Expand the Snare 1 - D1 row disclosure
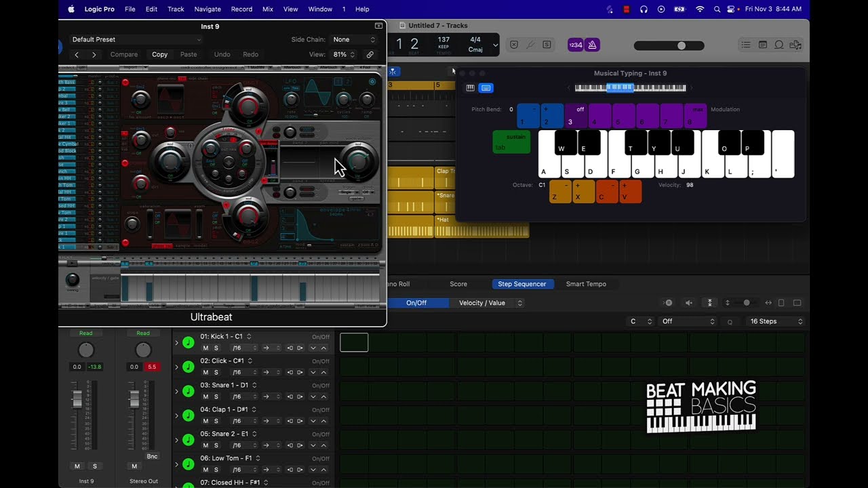This screenshot has height=488, width=868. tap(176, 392)
